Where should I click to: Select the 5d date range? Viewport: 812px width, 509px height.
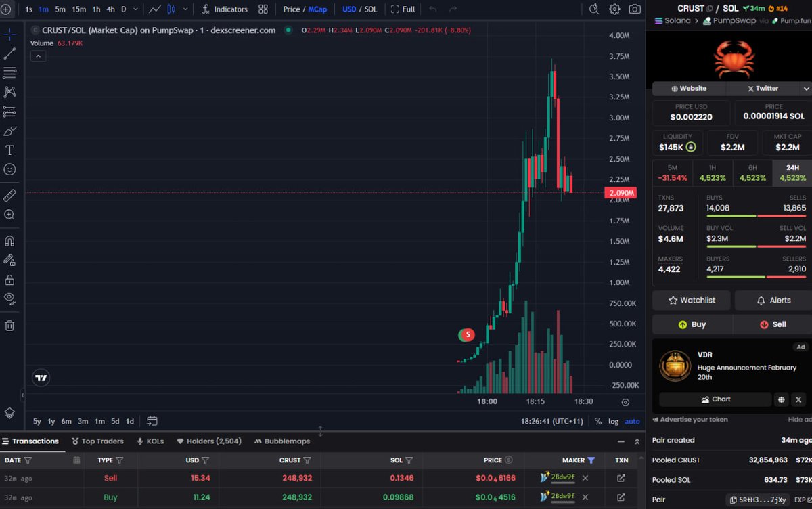115,421
